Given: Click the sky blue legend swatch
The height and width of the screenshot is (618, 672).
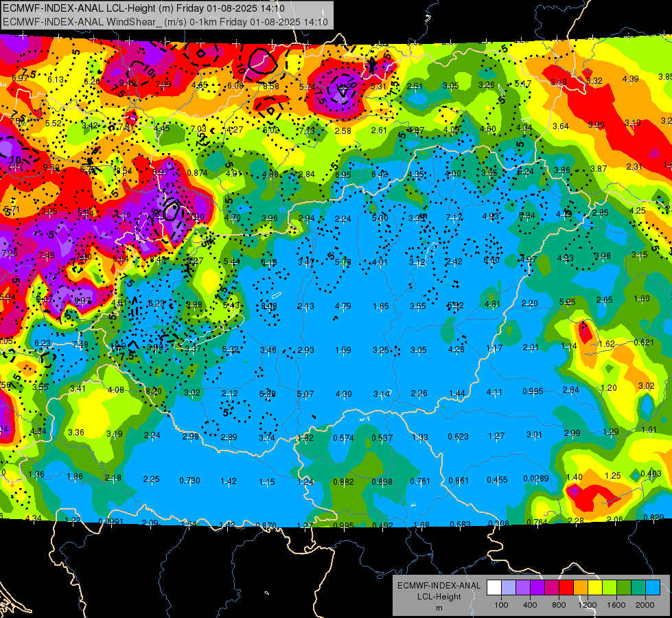Looking at the screenshot, I should pyautogui.click(x=653, y=588).
